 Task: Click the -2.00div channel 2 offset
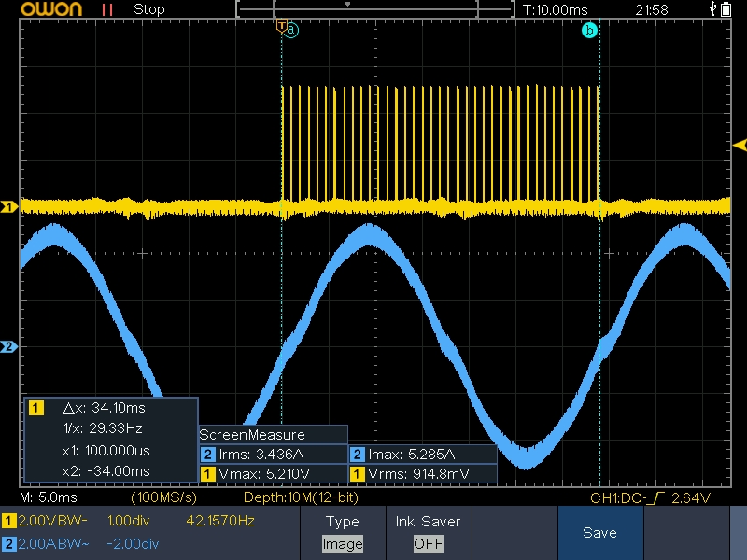[133, 544]
